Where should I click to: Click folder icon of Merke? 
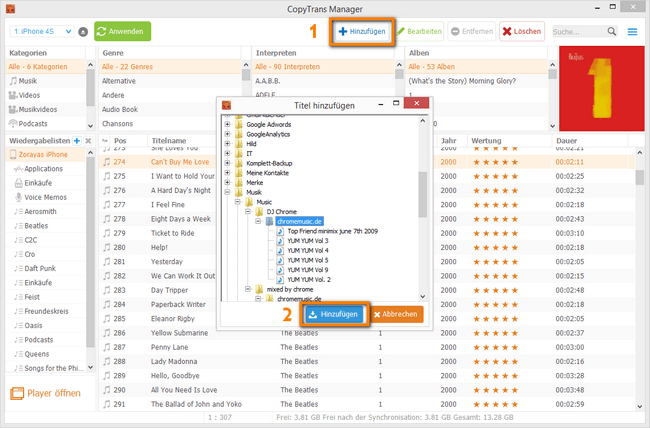pos(239,182)
